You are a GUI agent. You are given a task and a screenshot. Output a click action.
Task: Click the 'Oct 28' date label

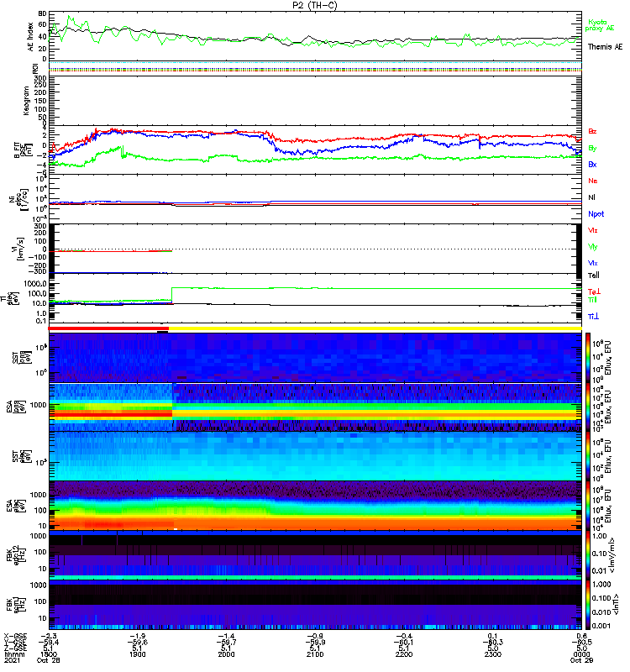point(49,660)
